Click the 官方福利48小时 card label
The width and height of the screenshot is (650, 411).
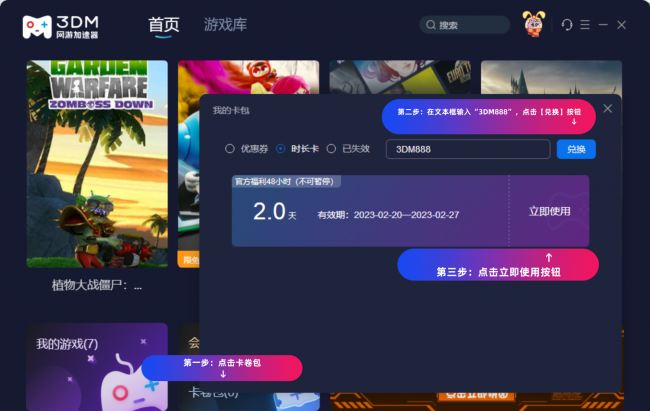point(286,182)
